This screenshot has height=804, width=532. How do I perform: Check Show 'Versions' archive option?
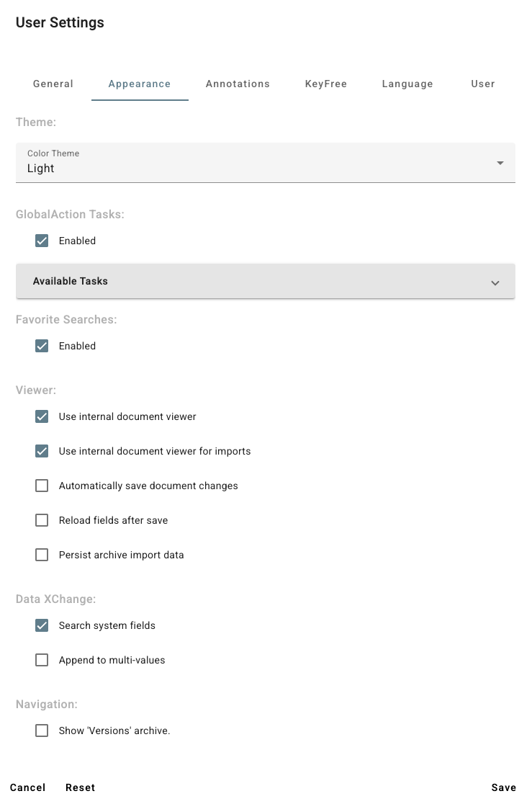(x=42, y=731)
